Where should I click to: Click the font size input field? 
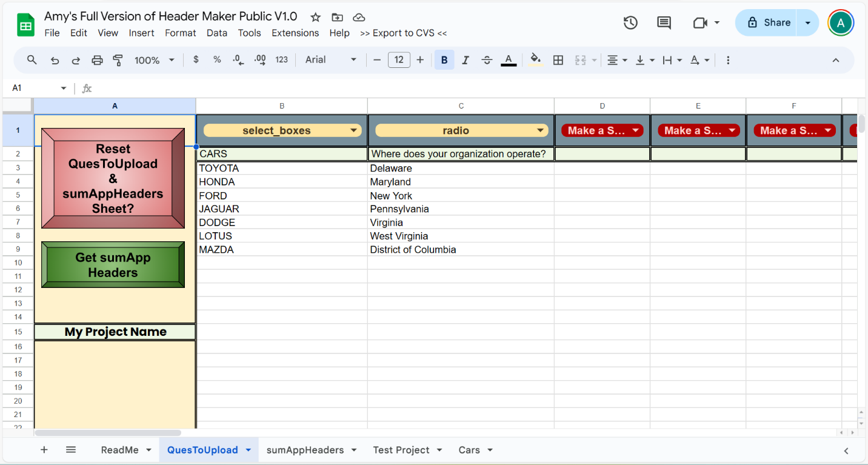click(x=399, y=60)
